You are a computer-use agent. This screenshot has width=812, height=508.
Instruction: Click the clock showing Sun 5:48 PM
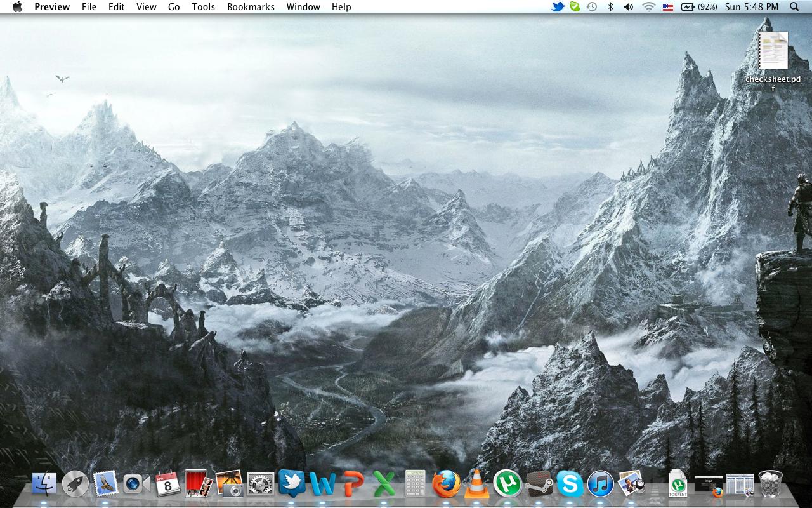(x=752, y=7)
